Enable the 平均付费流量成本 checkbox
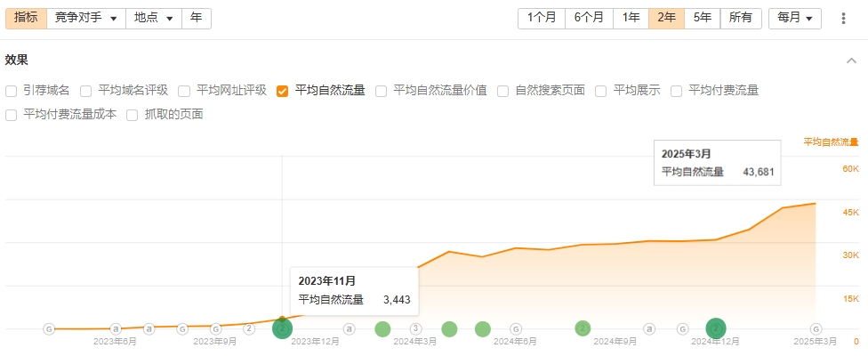868x356 pixels. [x=11, y=115]
